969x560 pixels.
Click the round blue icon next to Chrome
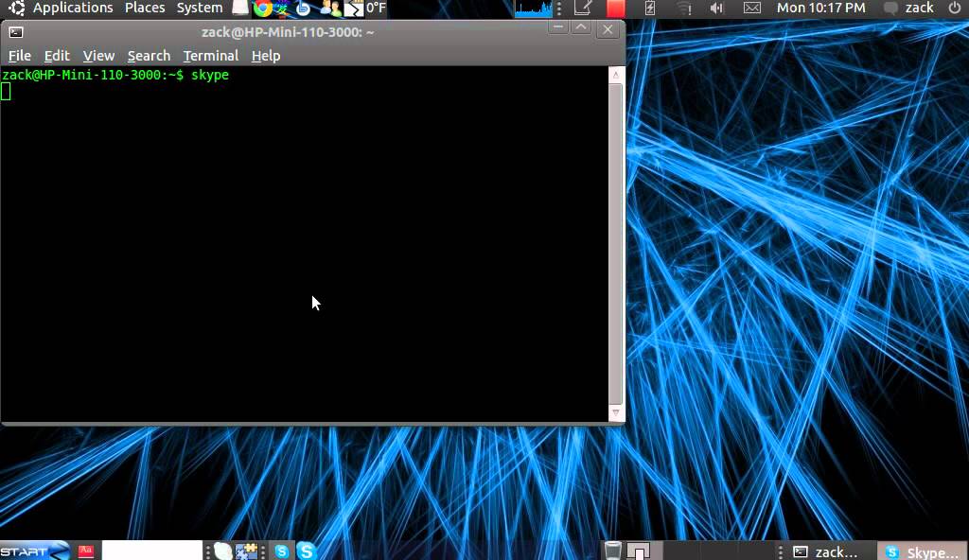coord(303,8)
